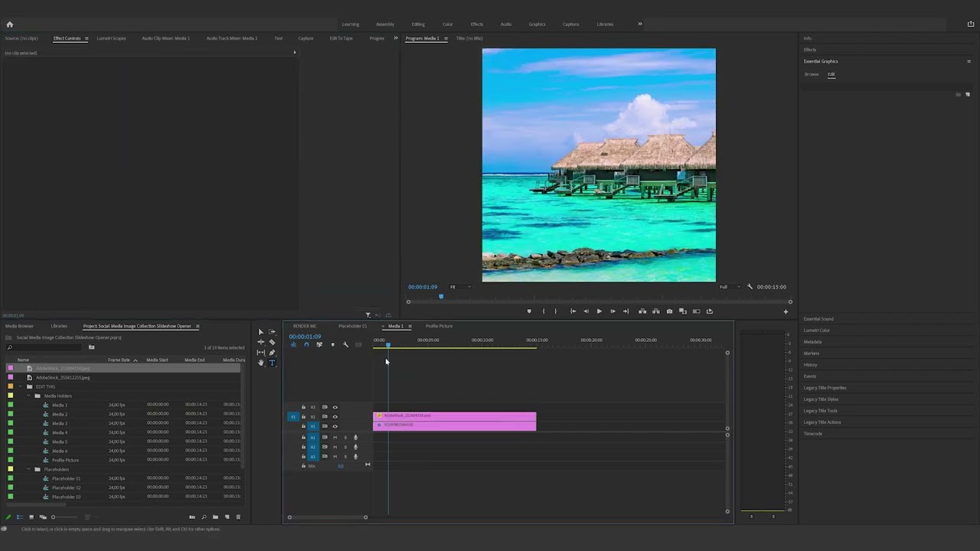Select the Ripple Edit tool
The height and width of the screenshot is (551, 980).
pyautogui.click(x=260, y=342)
